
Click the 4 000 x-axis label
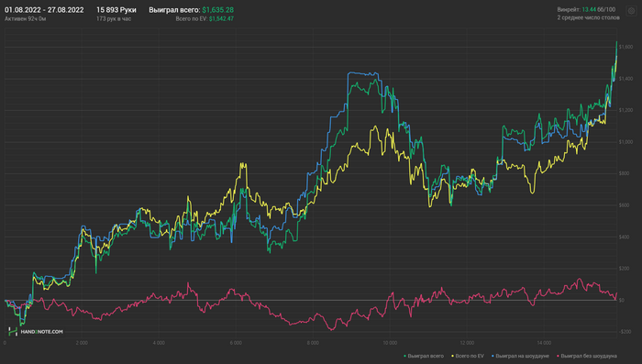pos(159,343)
